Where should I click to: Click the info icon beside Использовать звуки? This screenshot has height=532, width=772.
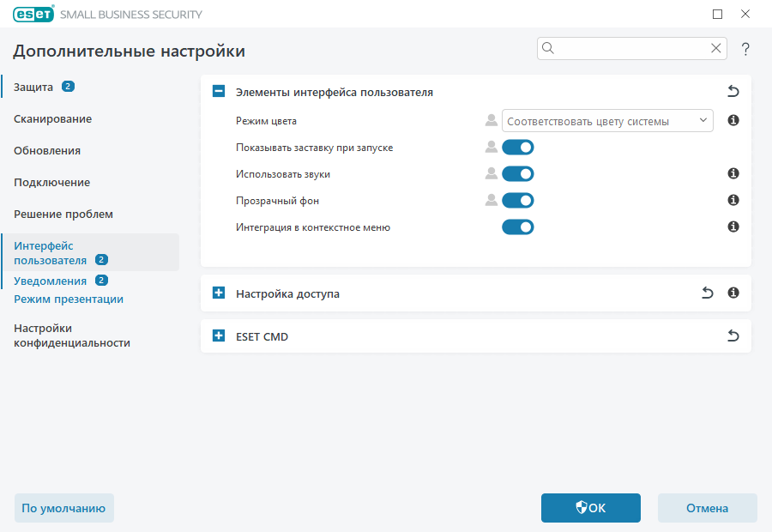(732, 173)
